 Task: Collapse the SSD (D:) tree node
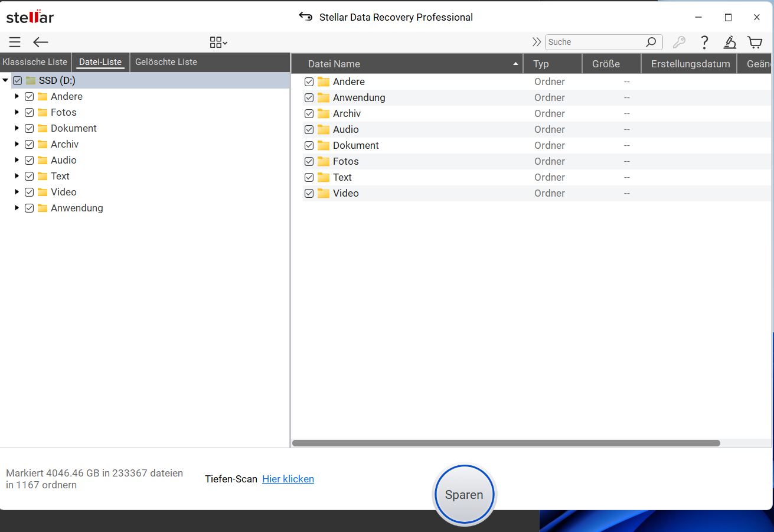(x=5, y=80)
